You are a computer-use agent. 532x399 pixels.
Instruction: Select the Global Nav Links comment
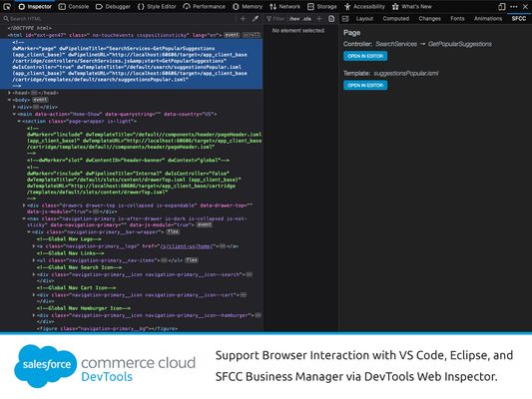[70, 253]
